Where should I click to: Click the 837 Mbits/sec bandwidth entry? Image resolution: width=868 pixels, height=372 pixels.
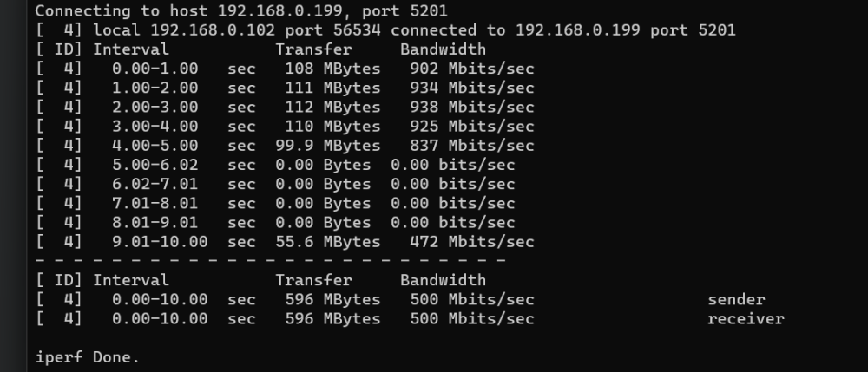click(x=472, y=146)
